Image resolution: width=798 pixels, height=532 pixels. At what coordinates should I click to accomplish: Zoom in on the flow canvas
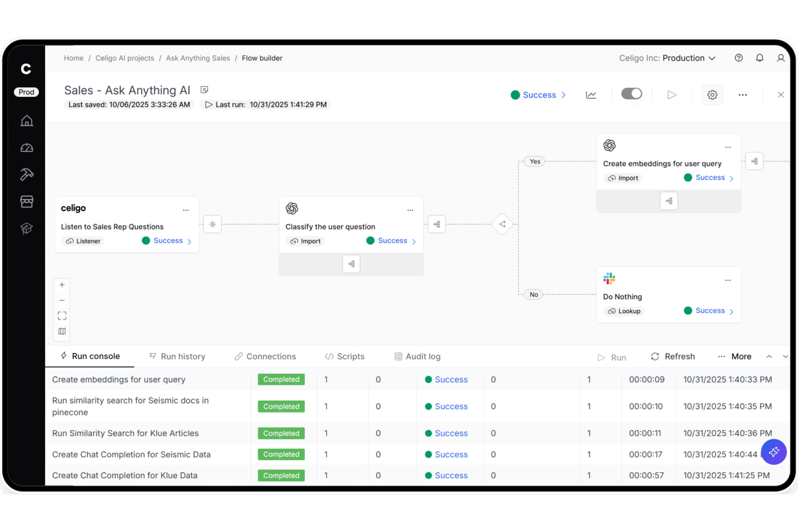point(62,285)
